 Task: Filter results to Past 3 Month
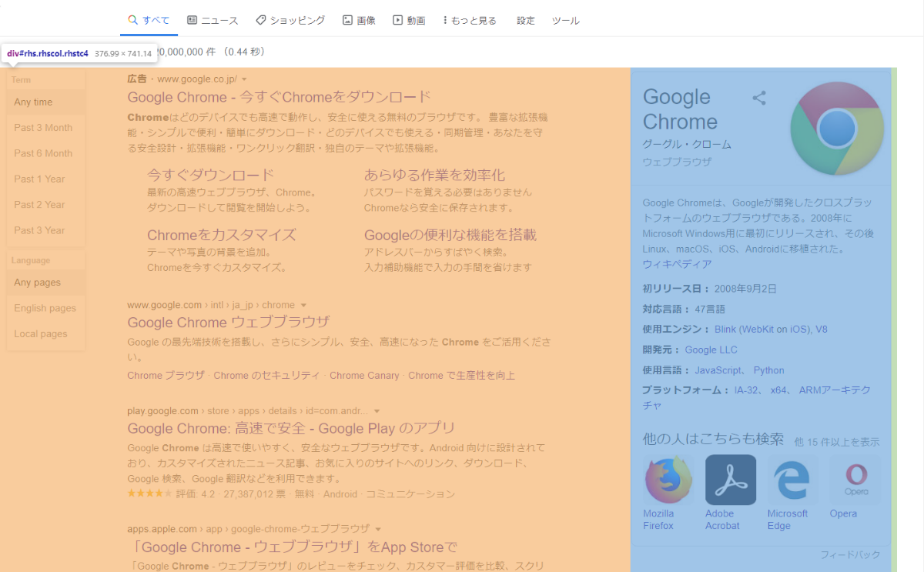(x=46, y=128)
